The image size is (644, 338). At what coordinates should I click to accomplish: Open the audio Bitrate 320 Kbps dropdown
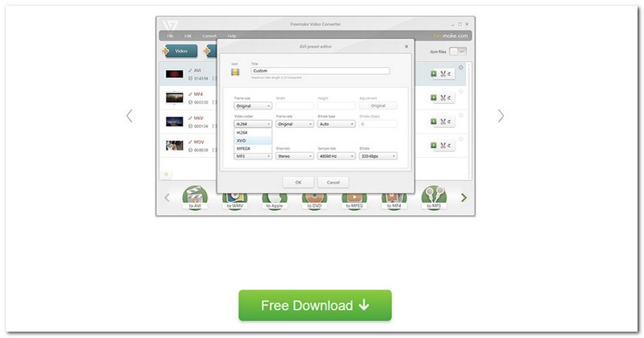pos(378,156)
